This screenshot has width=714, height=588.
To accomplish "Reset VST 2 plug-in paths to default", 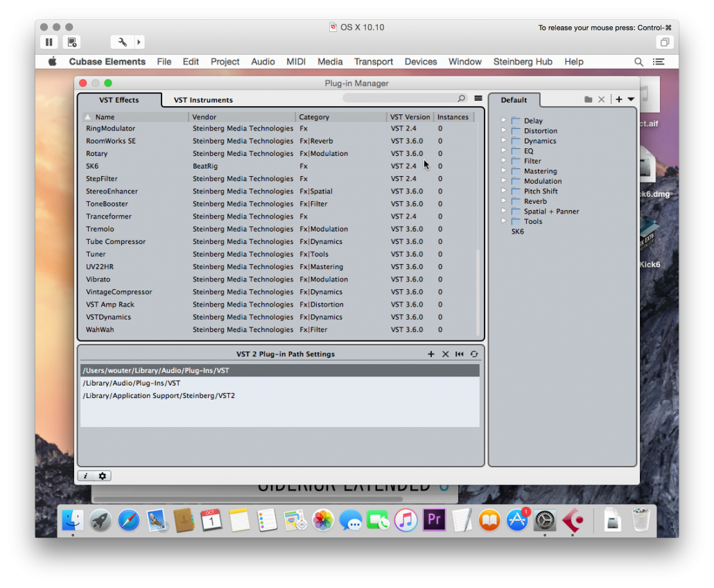I will (x=460, y=354).
